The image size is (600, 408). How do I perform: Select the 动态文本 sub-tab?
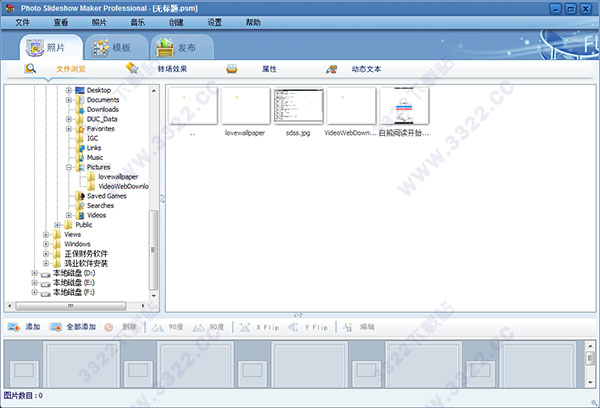pos(366,69)
